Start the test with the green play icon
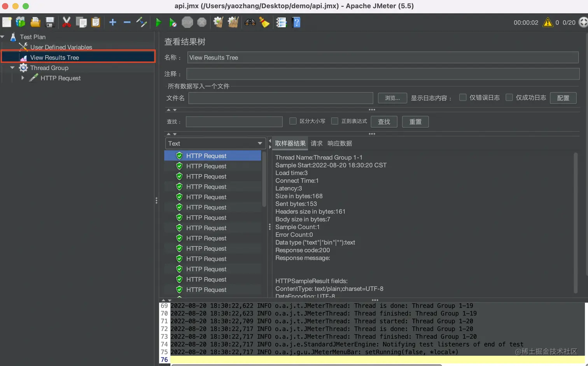This screenshot has height=366, width=588. [158, 22]
